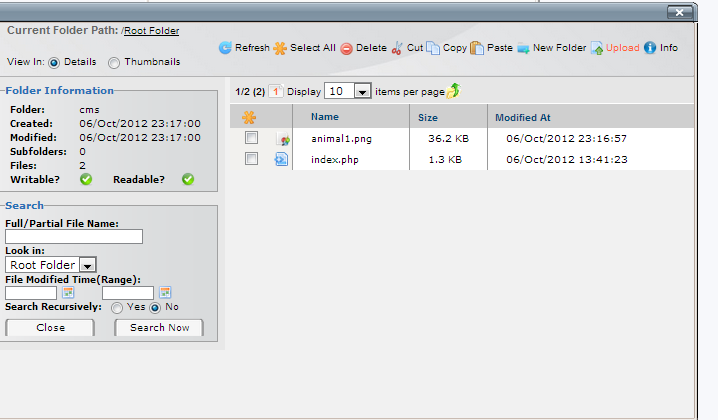Click the Select All star icon

click(x=280, y=48)
